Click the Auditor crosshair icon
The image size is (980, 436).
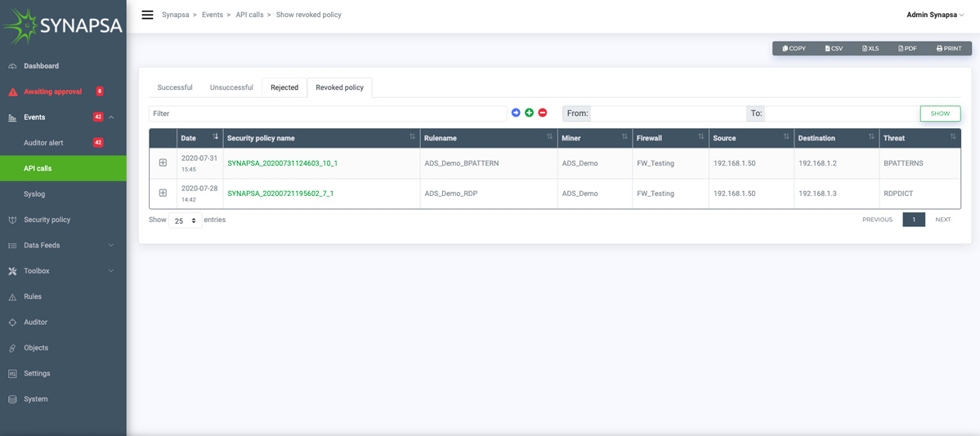tap(12, 323)
